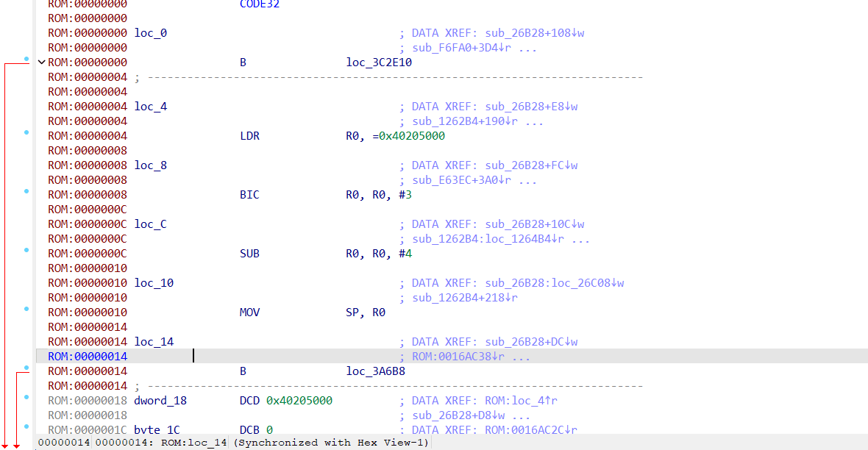
Task: Click the SUB mnemonic
Action: (x=249, y=254)
